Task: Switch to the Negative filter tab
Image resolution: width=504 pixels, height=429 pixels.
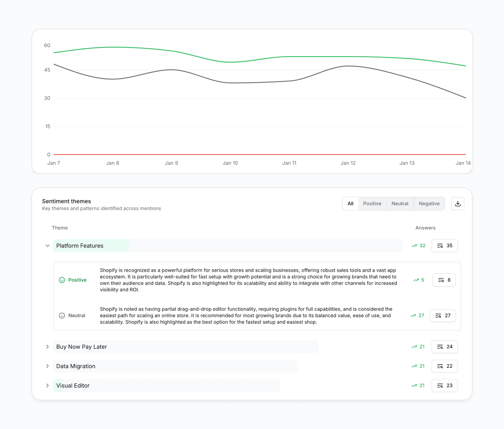Action: [429, 204]
